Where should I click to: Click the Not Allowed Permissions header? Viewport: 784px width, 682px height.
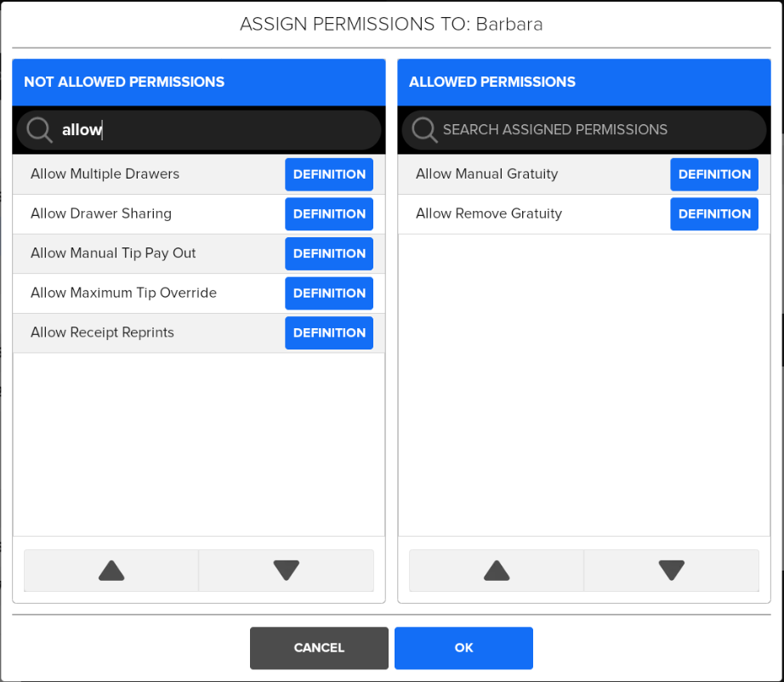pyautogui.click(x=199, y=82)
